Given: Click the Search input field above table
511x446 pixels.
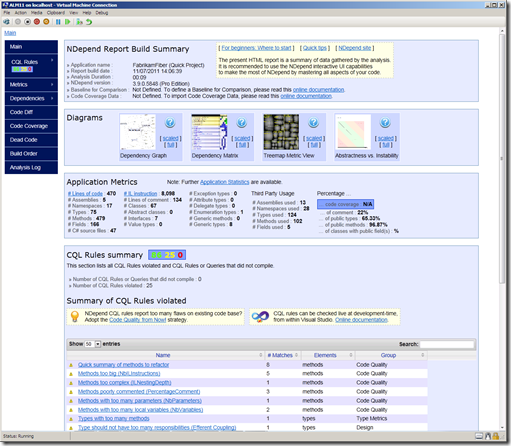Looking at the screenshot, I should pos(447,344).
